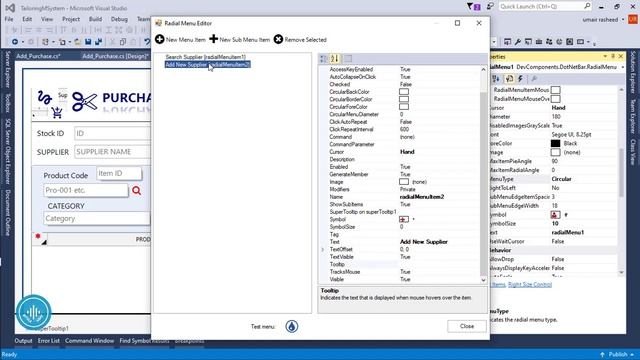Screen dimensions: 640x360
Task: Click the Stock ID input field
Action: tap(112, 133)
